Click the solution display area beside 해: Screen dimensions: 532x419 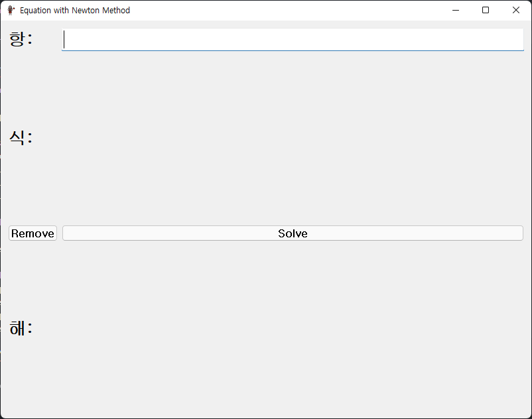click(x=265, y=328)
